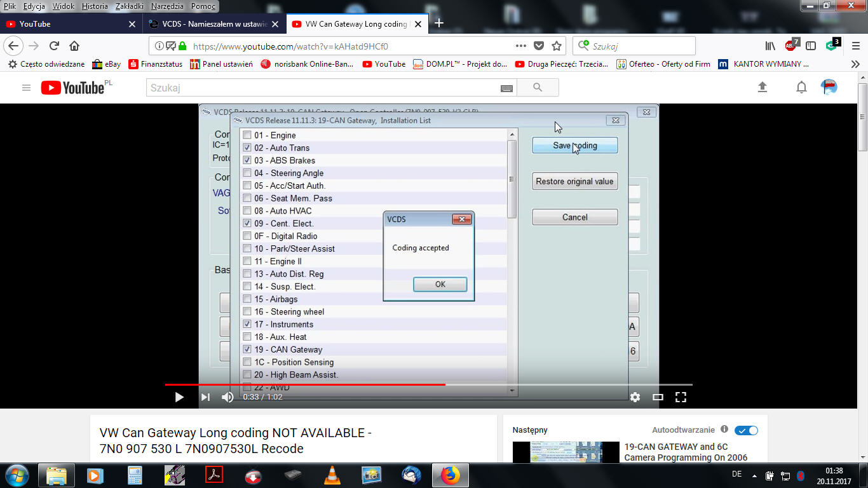The width and height of the screenshot is (868, 488).
Task: Open YouTube notifications bell
Action: tap(801, 88)
